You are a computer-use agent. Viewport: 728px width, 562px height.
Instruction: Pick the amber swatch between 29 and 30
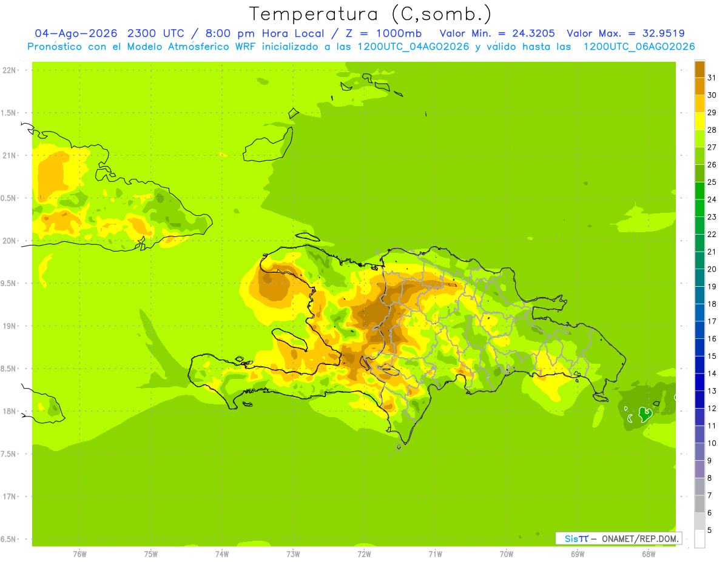coord(699,104)
